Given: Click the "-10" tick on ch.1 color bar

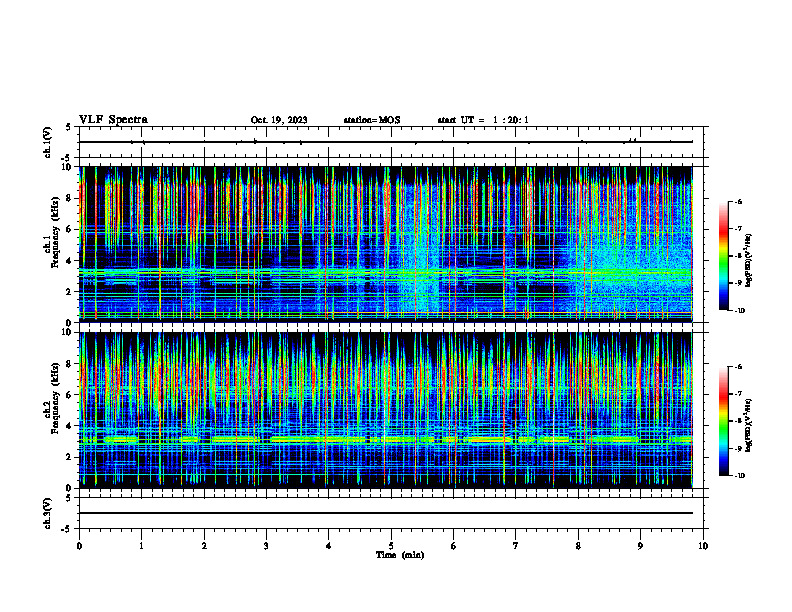Looking at the screenshot, I should point(740,311).
